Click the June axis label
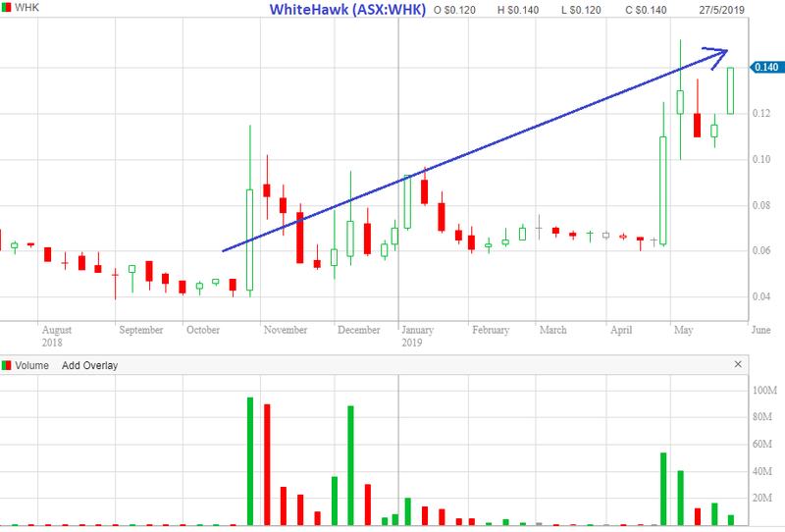The width and height of the screenshot is (785, 532). pos(761,330)
